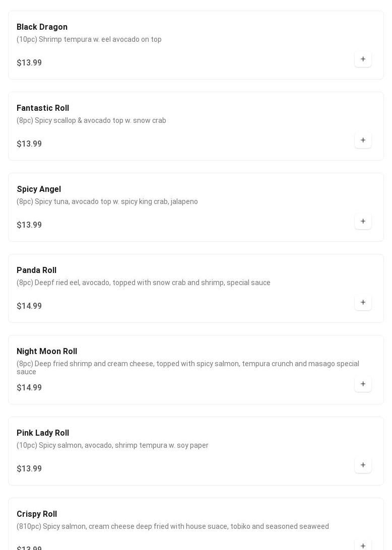Open Crispy Roll menu item

[37, 514]
